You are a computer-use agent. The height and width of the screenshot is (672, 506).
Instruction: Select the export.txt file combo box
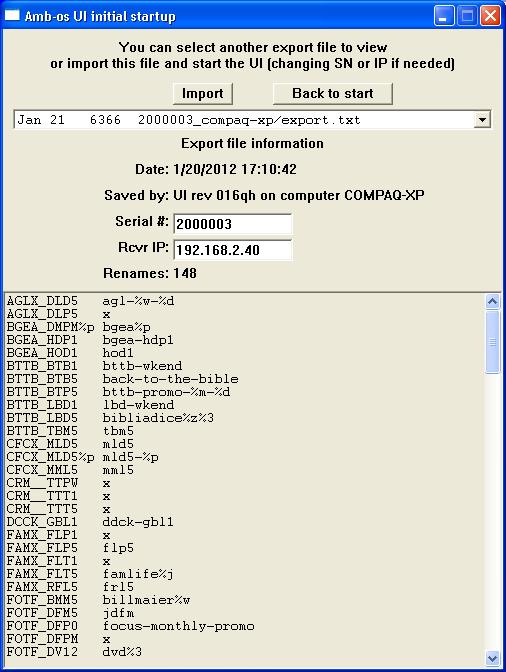tap(252, 120)
